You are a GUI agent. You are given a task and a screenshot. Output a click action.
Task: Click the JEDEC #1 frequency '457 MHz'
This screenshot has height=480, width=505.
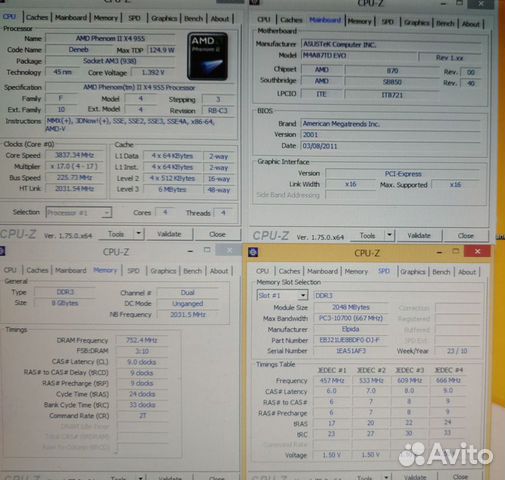[x=331, y=380]
